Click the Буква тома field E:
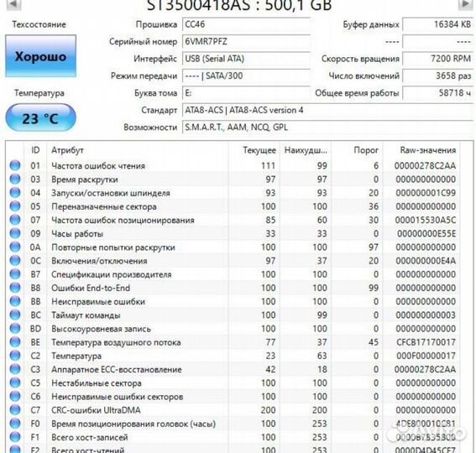This screenshot has width=476, height=453. click(x=246, y=93)
